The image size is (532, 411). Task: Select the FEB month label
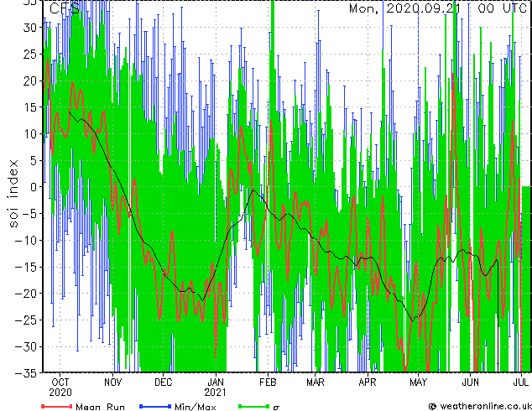[x=268, y=382]
